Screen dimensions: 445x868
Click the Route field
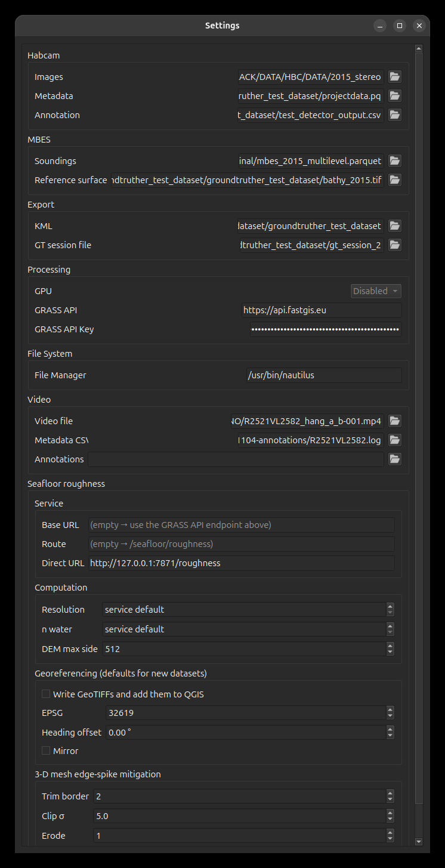coord(242,544)
